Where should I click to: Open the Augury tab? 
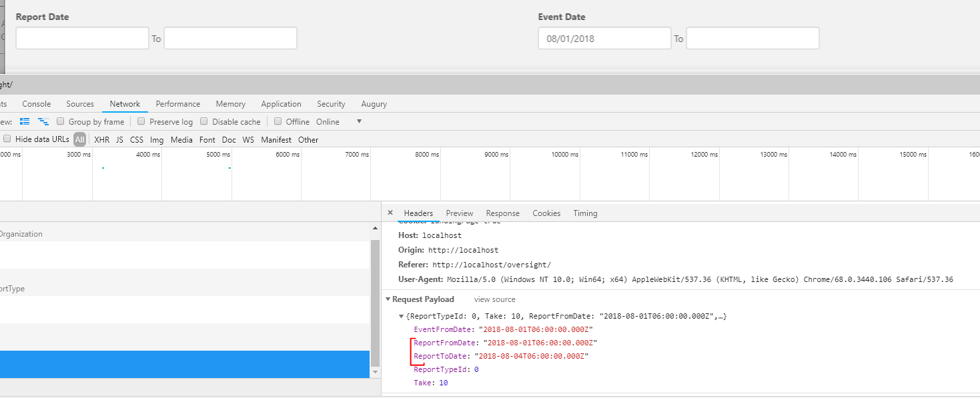tap(374, 104)
